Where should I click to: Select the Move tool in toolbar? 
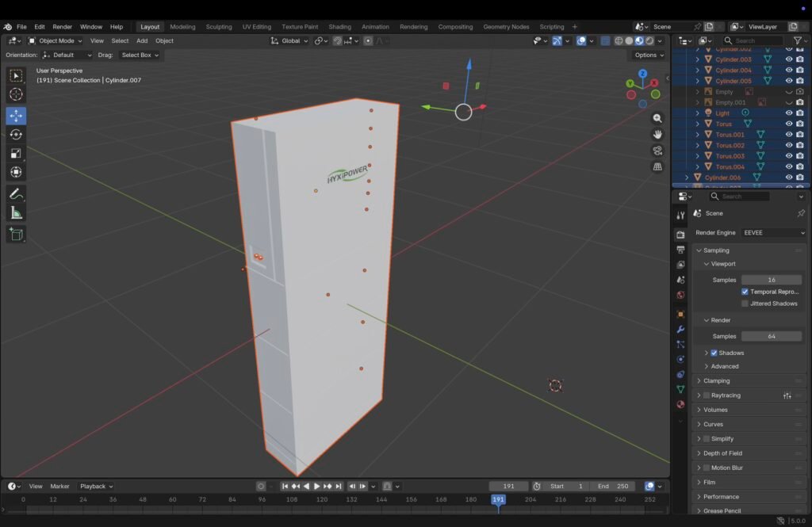[x=16, y=115]
